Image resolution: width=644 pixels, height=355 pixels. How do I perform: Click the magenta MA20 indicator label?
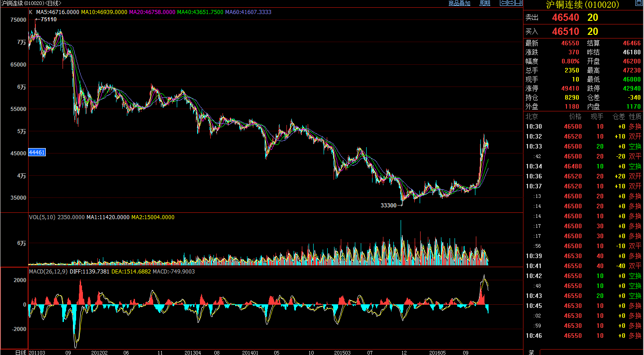coord(152,12)
